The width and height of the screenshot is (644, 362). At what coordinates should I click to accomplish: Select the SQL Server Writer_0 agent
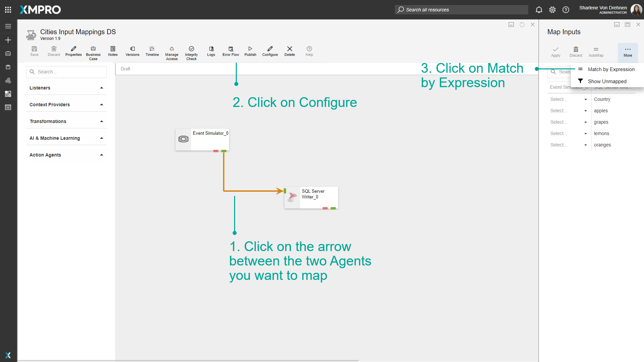point(311,197)
